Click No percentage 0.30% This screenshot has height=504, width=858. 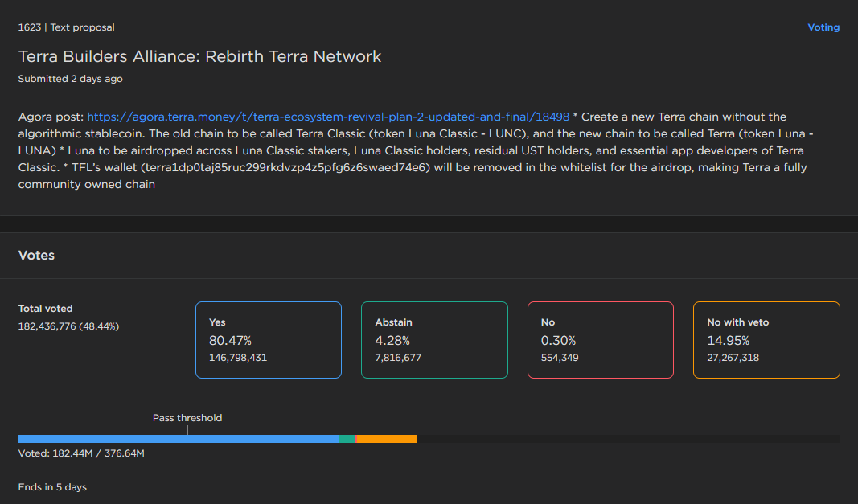click(x=558, y=340)
